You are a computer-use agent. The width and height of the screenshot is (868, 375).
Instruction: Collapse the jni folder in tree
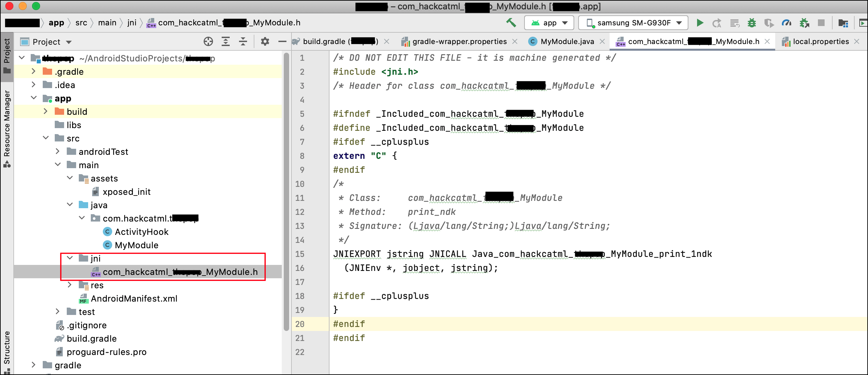(70, 258)
